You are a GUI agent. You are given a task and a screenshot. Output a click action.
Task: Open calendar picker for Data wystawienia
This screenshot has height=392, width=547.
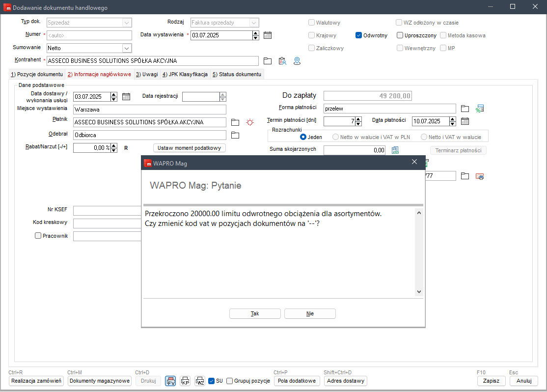268,35
